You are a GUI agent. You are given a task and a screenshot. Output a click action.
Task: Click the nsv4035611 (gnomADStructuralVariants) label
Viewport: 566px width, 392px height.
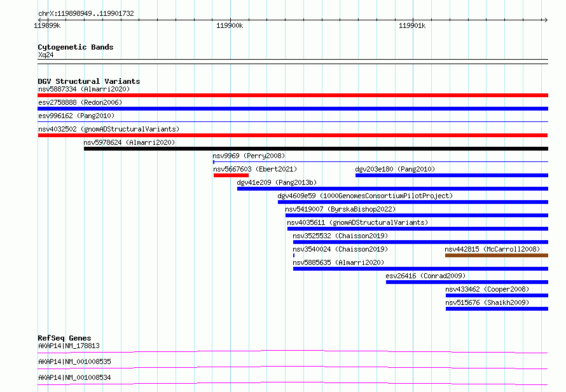click(357, 222)
